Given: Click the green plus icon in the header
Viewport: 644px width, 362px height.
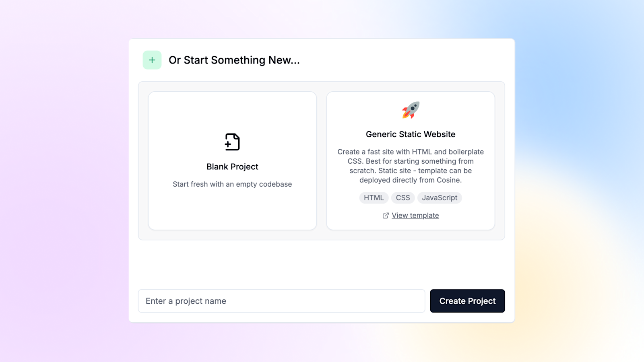Looking at the screenshot, I should click(152, 60).
